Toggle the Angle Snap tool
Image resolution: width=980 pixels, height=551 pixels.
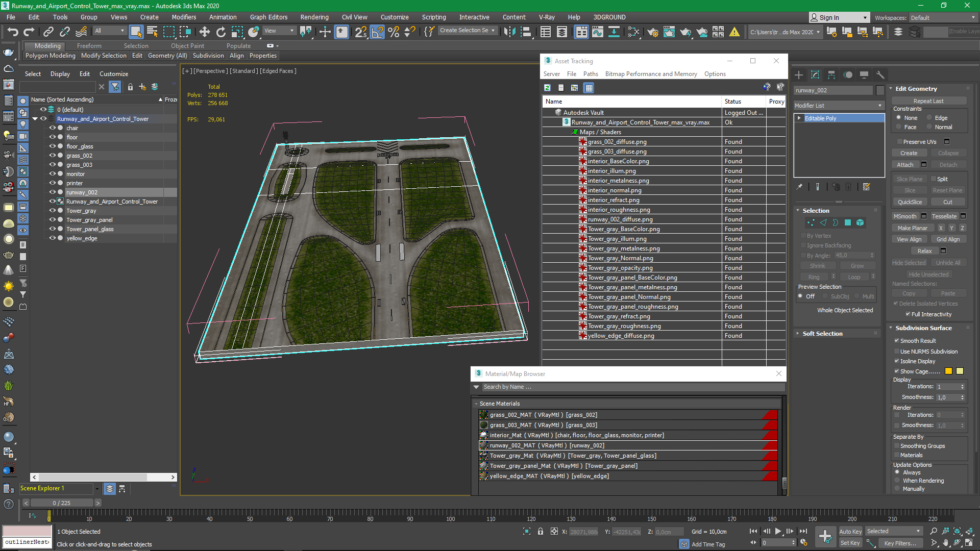pos(377,32)
